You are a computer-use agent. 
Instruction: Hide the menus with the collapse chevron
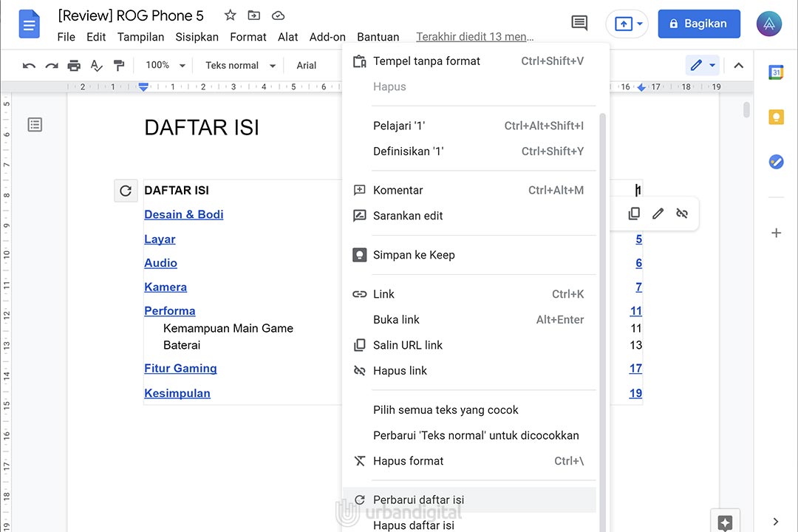click(738, 65)
